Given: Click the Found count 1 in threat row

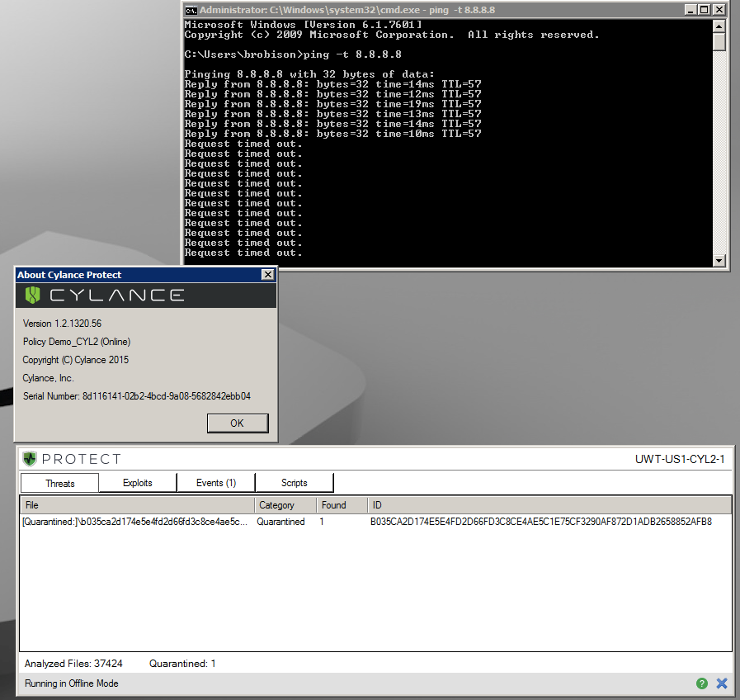Looking at the screenshot, I should pyautogui.click(x=322, y=522).
